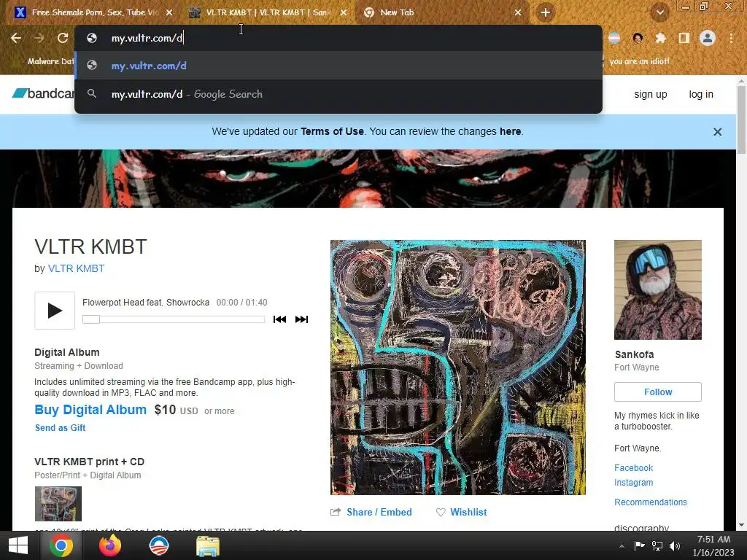Reload the current page

[63, 38]
